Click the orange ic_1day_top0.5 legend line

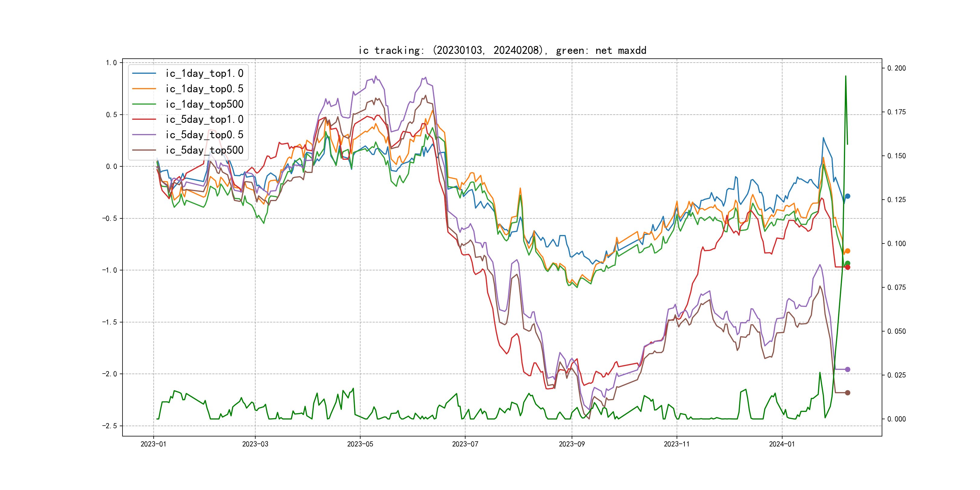coord(144,89)
